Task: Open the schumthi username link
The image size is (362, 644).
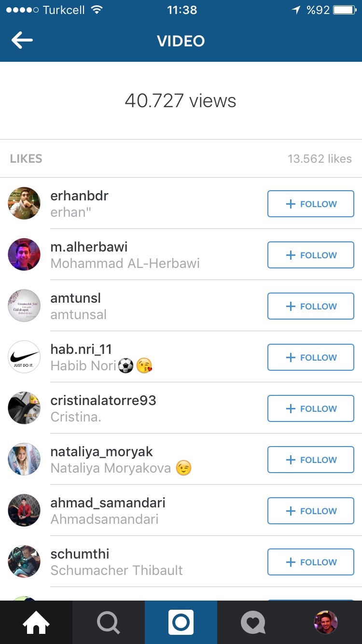Action: pos(80,554)
